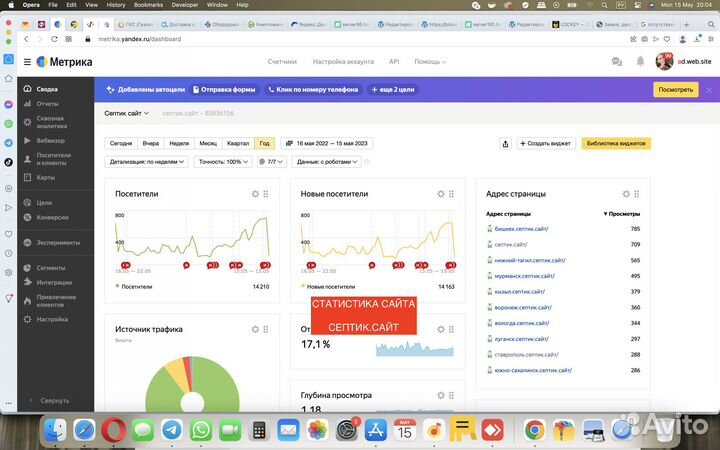Select the Квартал period
The height and width of the screenshot is (450, 720).
238,143
